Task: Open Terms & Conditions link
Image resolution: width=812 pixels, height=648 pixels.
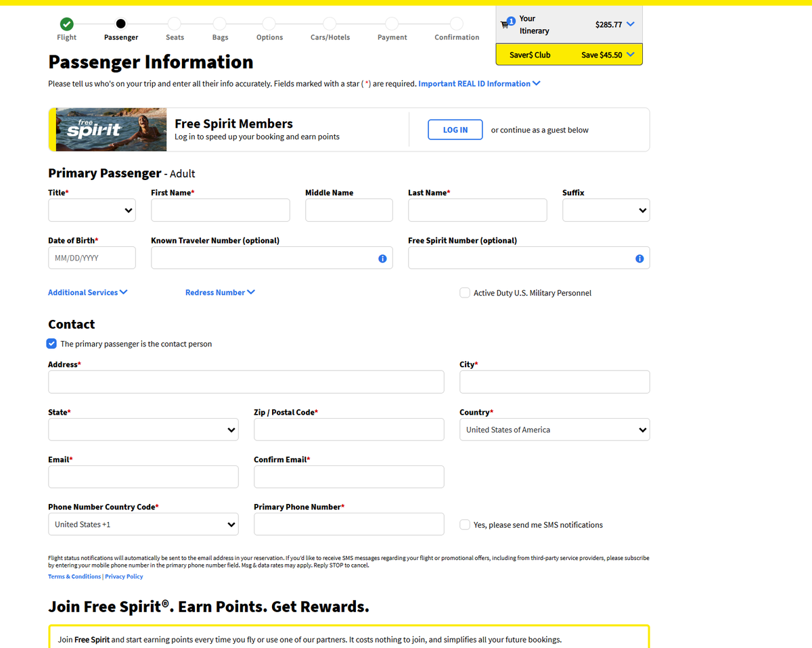Action: click(74, 576)
